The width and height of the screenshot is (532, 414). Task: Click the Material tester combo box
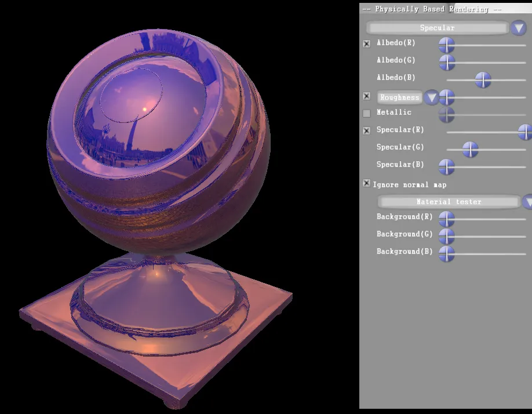[x=449, y=202]
